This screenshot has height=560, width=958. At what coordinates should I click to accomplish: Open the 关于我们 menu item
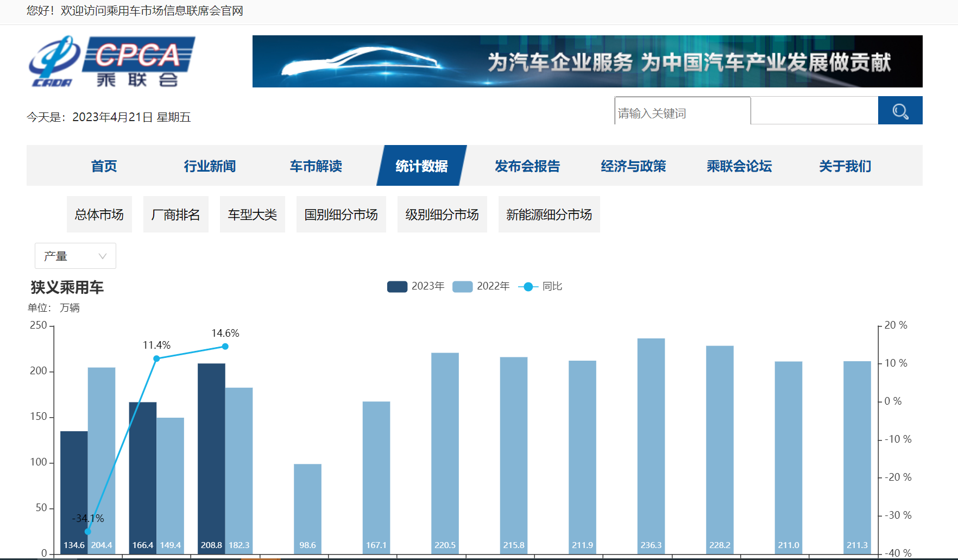coord(845,166)
